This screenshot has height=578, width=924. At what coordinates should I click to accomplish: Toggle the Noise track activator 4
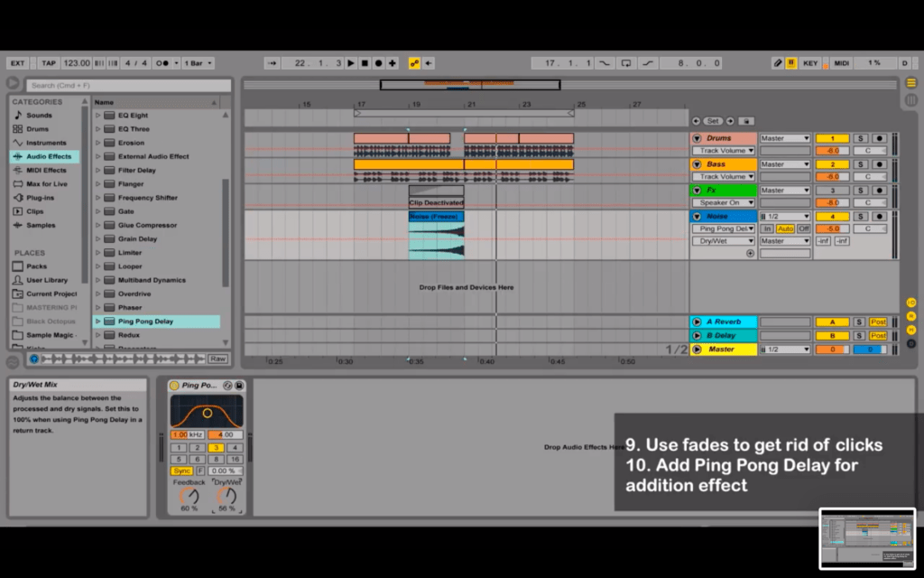point(832,216)
